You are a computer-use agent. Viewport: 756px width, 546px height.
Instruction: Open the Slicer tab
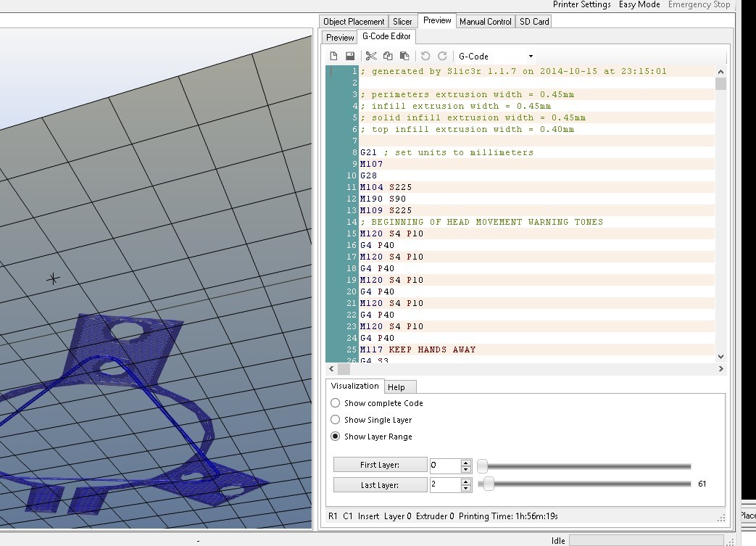click(x=402, y=22)
